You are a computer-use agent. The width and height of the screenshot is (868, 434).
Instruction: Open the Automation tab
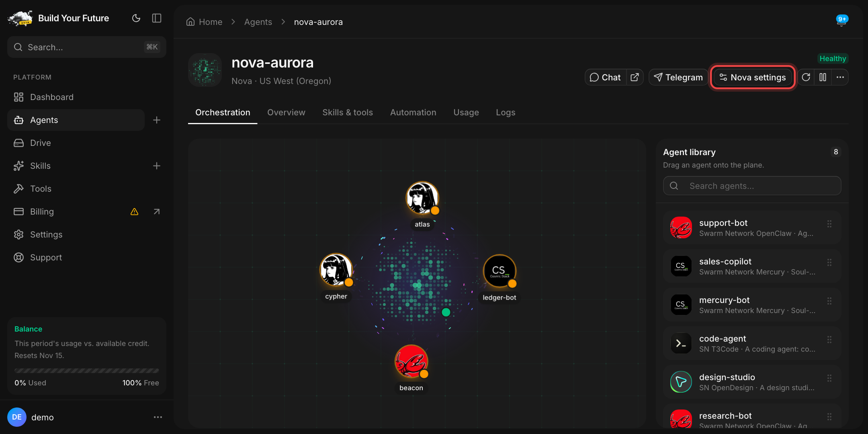(x=413, y=113)
